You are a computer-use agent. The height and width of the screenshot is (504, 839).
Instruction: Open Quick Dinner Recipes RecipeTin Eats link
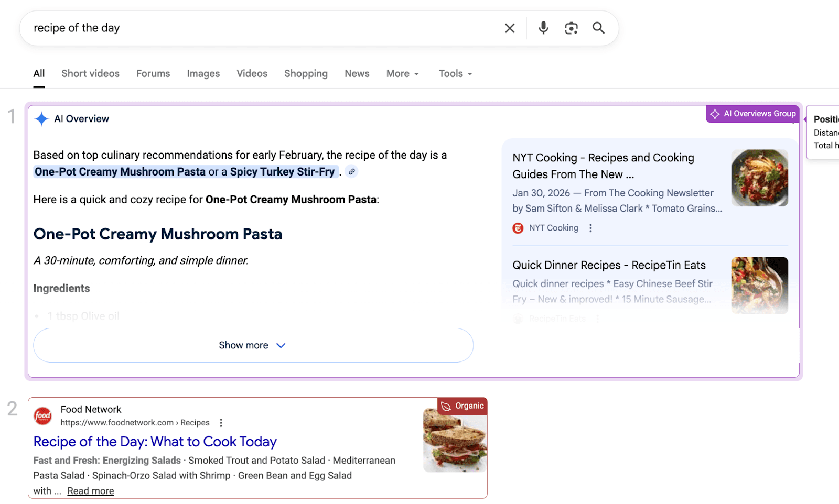pyautogui.click(x=609, y=265)
